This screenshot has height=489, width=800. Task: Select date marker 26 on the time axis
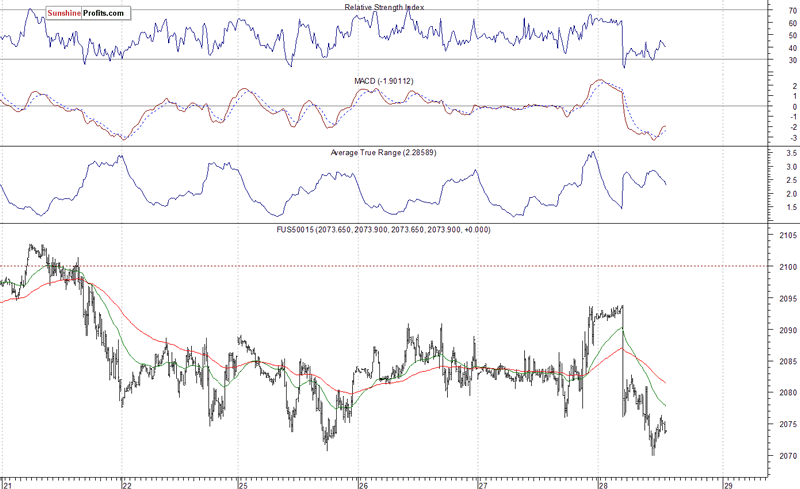click(363, 485)
